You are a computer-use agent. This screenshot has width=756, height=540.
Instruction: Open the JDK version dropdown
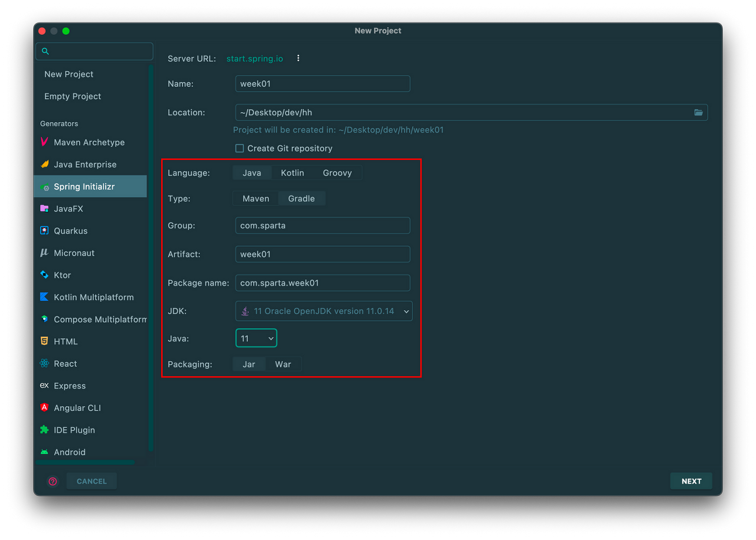tap(324, 311)
